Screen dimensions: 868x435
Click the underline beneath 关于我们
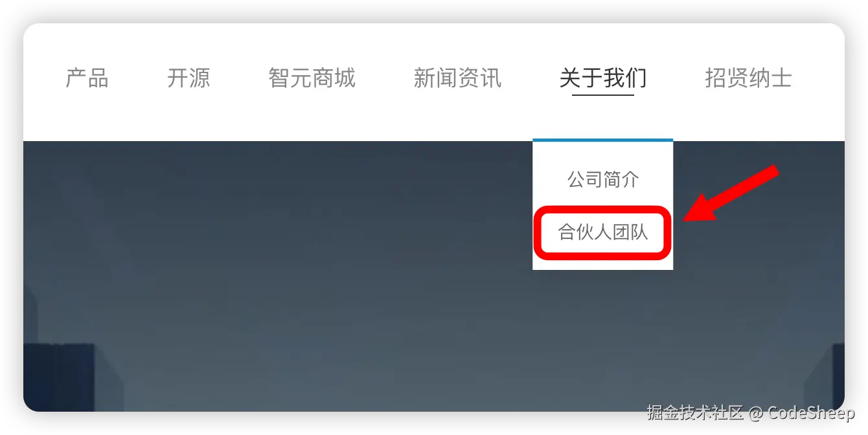point(603,95)
